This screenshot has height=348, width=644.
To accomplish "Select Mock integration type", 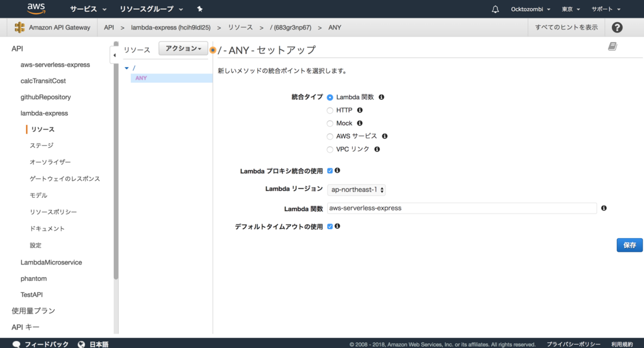I will click(x=330, y=124).
